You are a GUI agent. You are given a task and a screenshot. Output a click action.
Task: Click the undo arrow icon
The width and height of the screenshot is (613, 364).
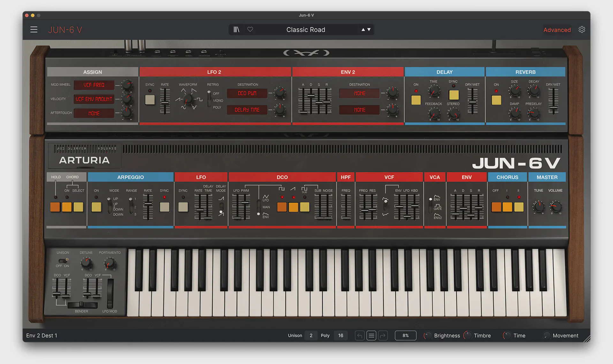360,336
